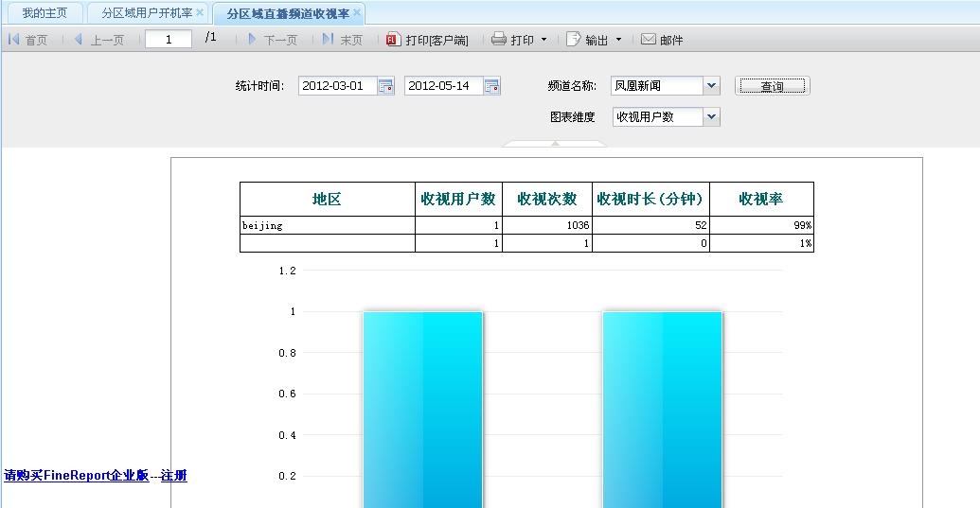Expand the 打印 dropdown arrow

point(543,40)
